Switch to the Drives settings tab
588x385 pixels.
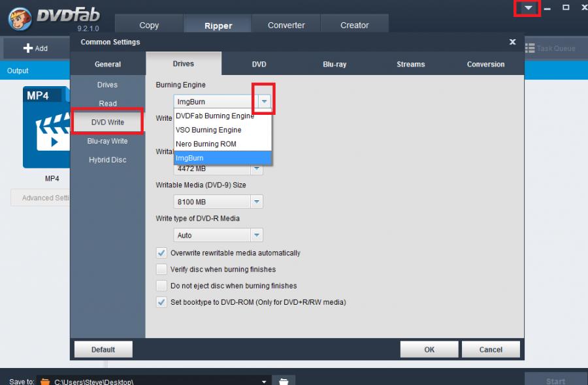[x=184, y=64]
